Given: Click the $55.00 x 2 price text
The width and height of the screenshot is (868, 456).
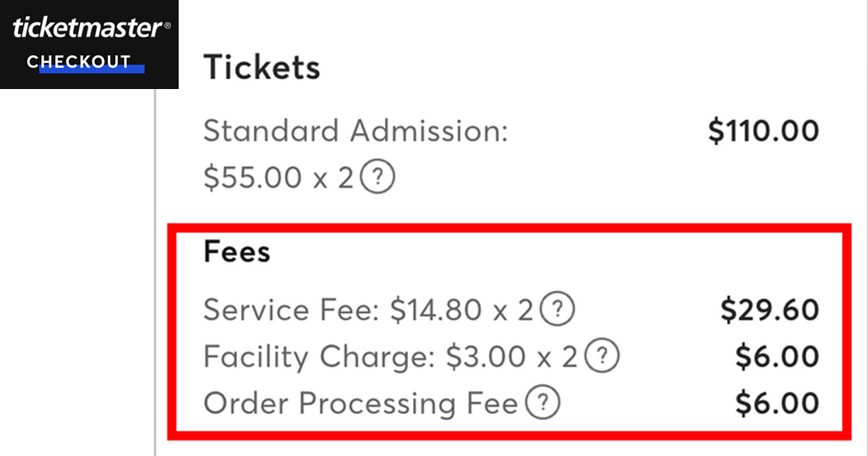Looking at the screenshot, I should [x=279, y=178].
